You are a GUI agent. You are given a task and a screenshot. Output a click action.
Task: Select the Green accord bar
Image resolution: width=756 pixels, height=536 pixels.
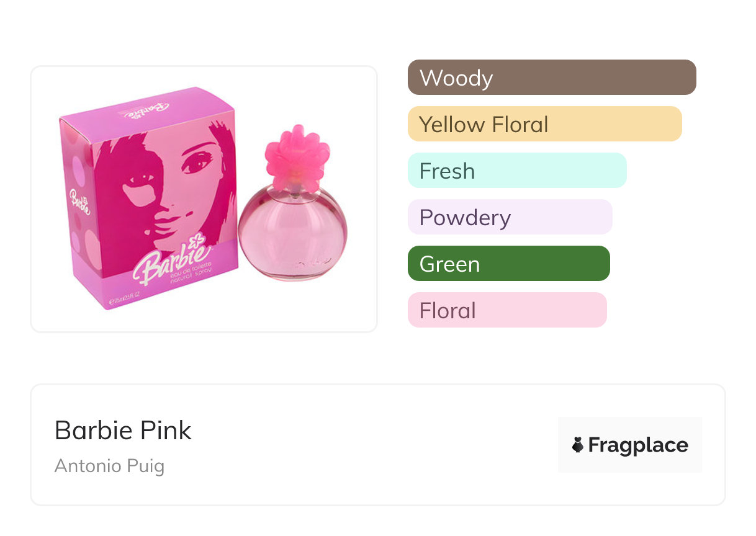508,264
